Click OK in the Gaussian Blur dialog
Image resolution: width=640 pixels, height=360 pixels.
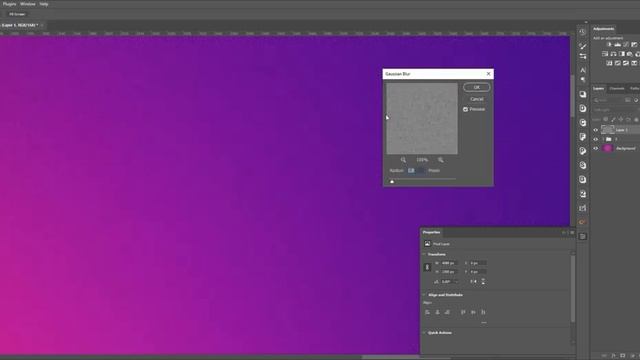[x=476, y=87]
